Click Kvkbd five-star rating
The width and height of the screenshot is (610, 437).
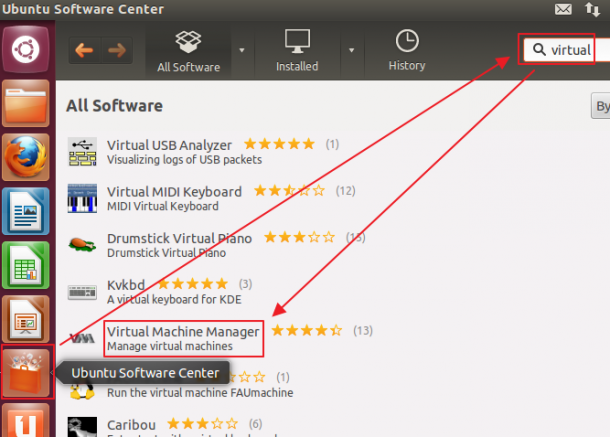click(x=193, y=284)
